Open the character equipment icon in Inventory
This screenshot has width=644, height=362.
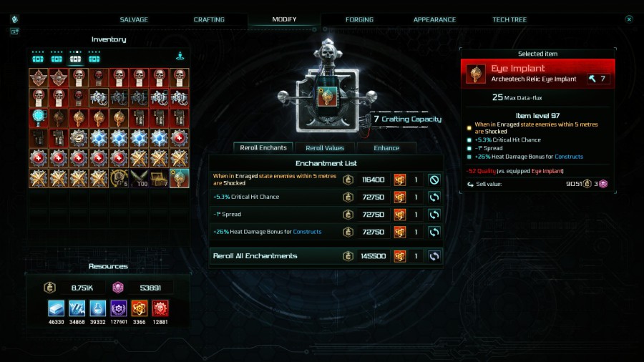(180, 57)
